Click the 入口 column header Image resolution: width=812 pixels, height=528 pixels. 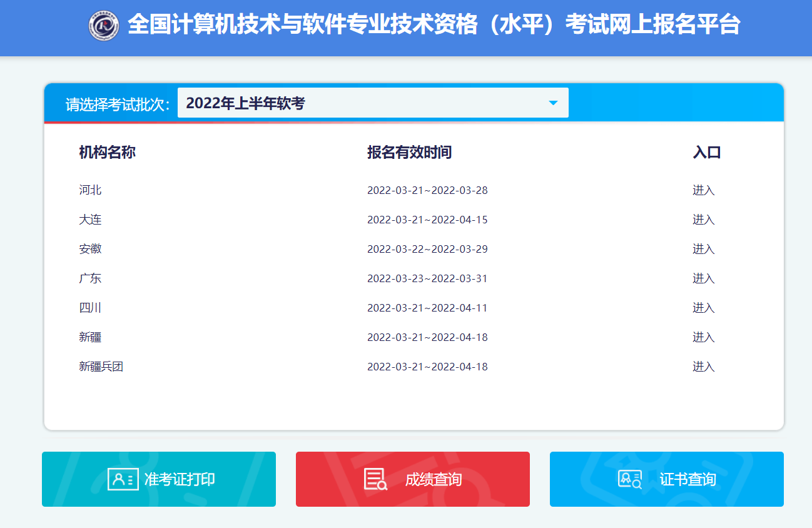(x=707, y=152)
